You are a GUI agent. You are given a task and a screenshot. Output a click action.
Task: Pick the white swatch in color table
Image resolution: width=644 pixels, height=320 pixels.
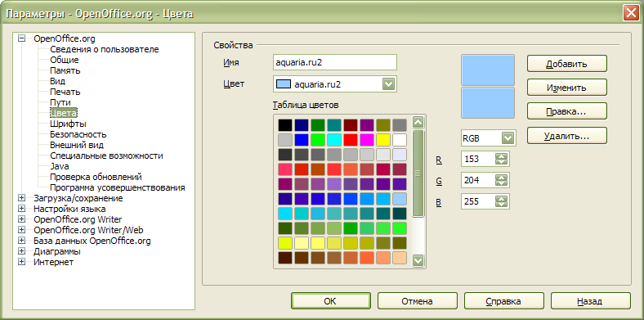(x=400, y=140)
